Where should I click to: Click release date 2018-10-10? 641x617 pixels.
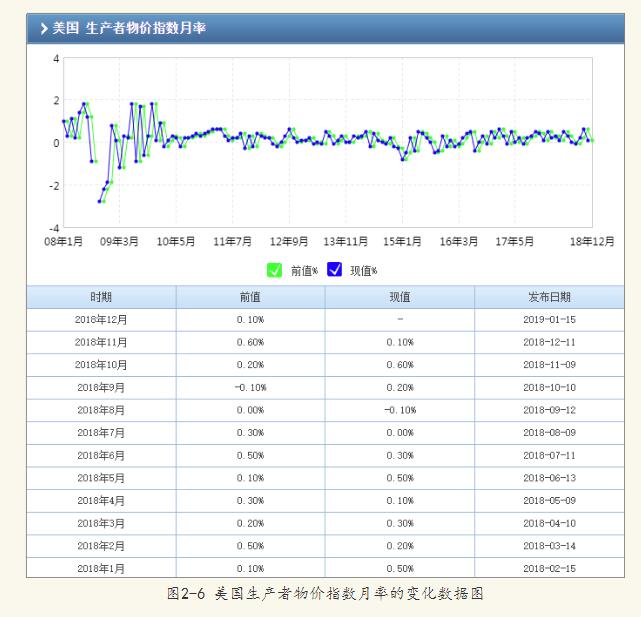click(549, 387)
